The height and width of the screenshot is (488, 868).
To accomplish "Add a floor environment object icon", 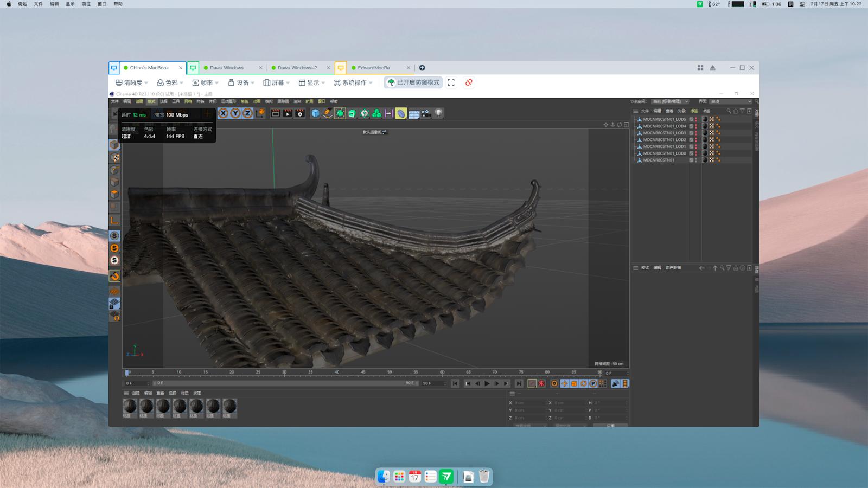I will tap(413, 113).
